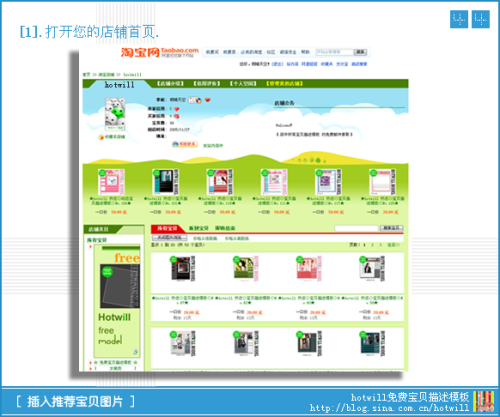Click the 搜索宝贝 search items button
Screen dimensions: 500x417
(x=392, y=228)
